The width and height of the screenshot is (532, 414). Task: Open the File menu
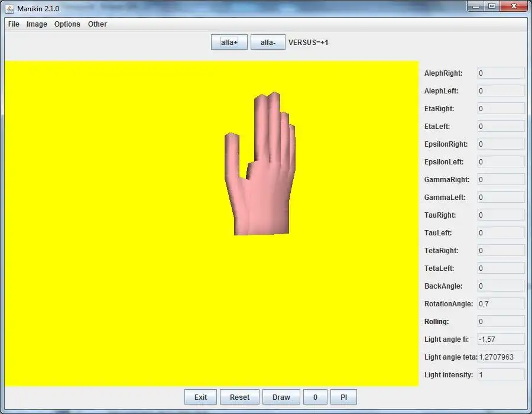pyautogui.click(x=14, y=24)
